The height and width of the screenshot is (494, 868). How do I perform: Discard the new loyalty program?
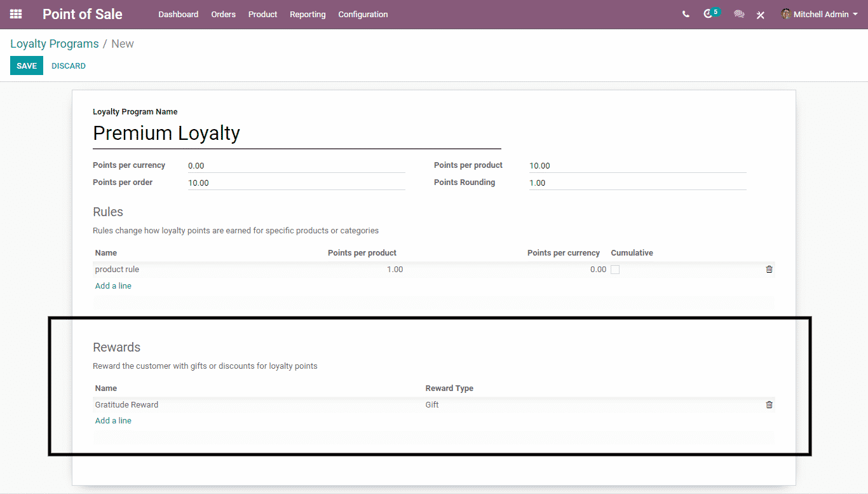[x=69, y=66]
